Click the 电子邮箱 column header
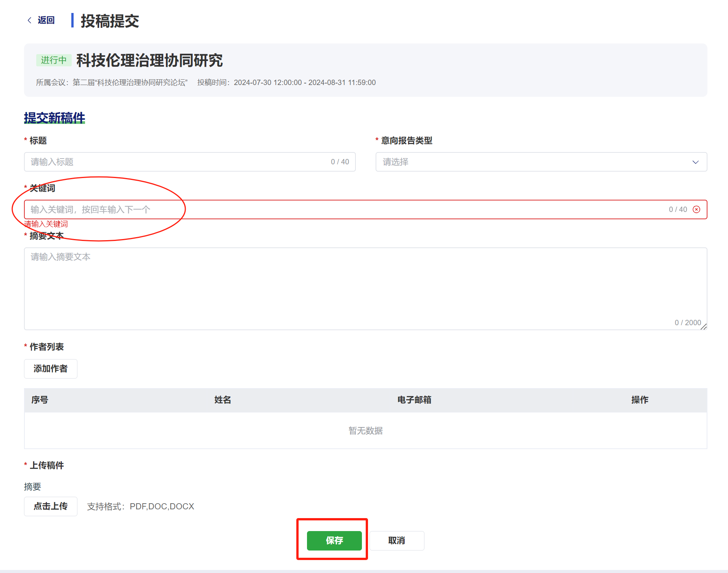 click(414, 400)
